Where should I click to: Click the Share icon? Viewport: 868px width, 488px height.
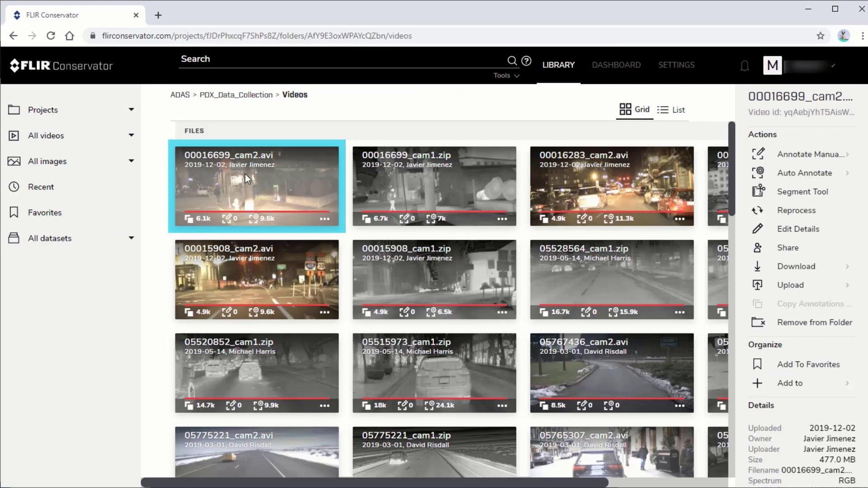758,247
